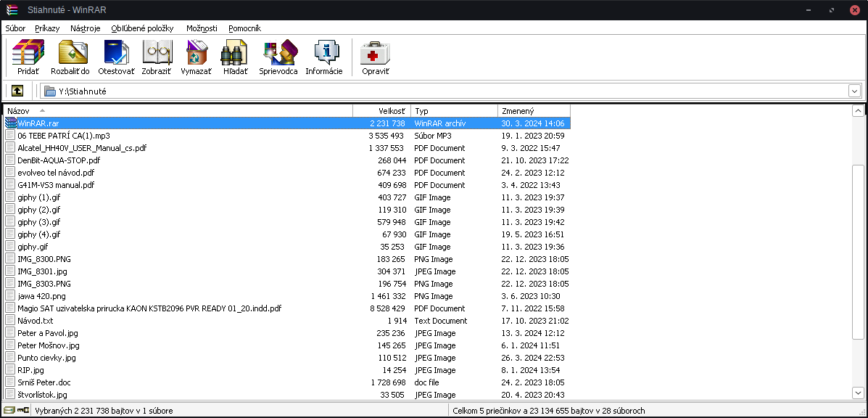Select giphy (3).gif file
868x418 pixels.
point(38,222)
